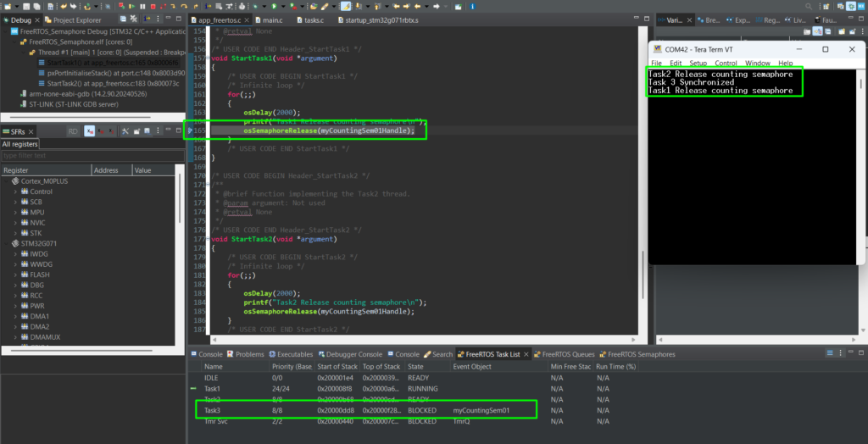This screenshot has height=444, width=868.
Task: Toggle the highlighted hex format button in SFRs panel
Action: (89, 130)
